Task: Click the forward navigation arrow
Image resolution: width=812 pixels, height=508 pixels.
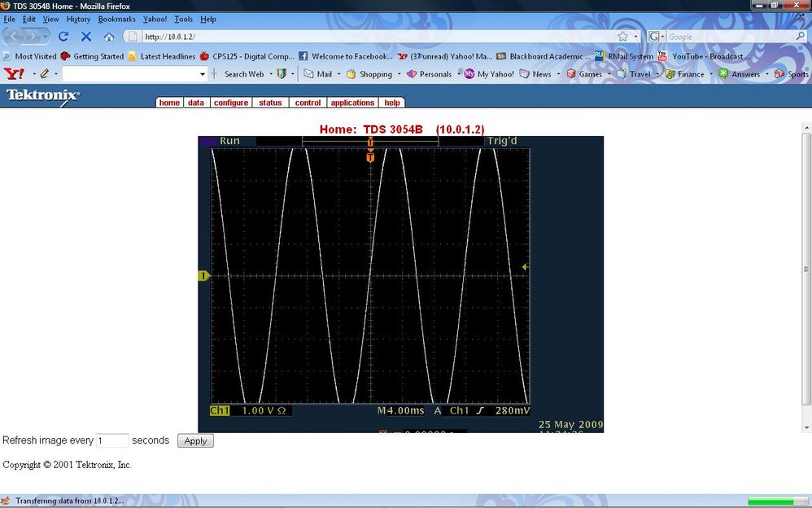Action: 33,37
